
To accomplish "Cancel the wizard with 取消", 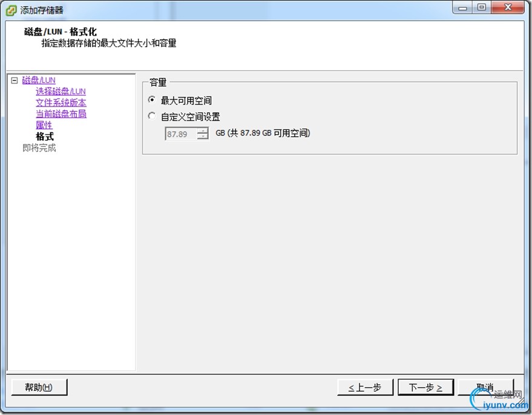I will pos(485,387).
